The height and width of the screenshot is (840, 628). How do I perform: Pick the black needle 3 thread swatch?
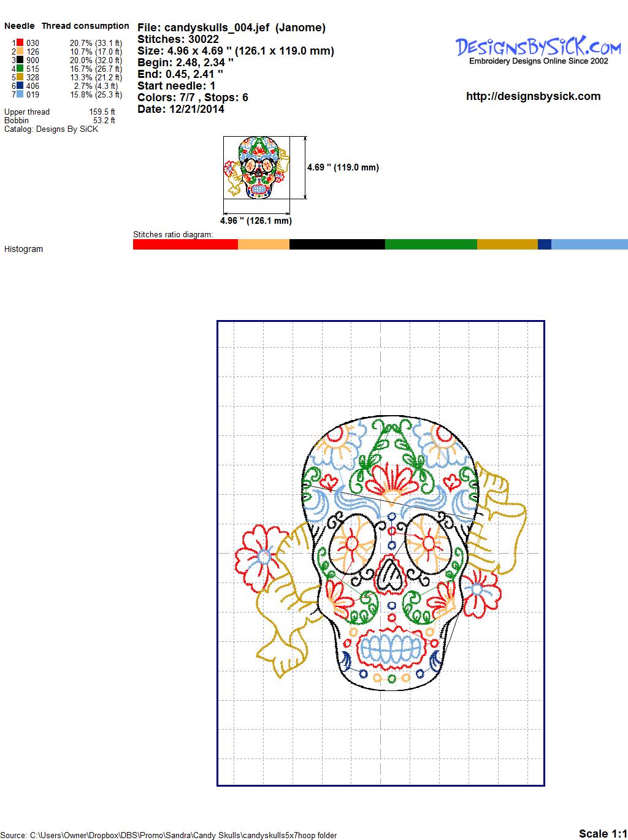[20, 60]
